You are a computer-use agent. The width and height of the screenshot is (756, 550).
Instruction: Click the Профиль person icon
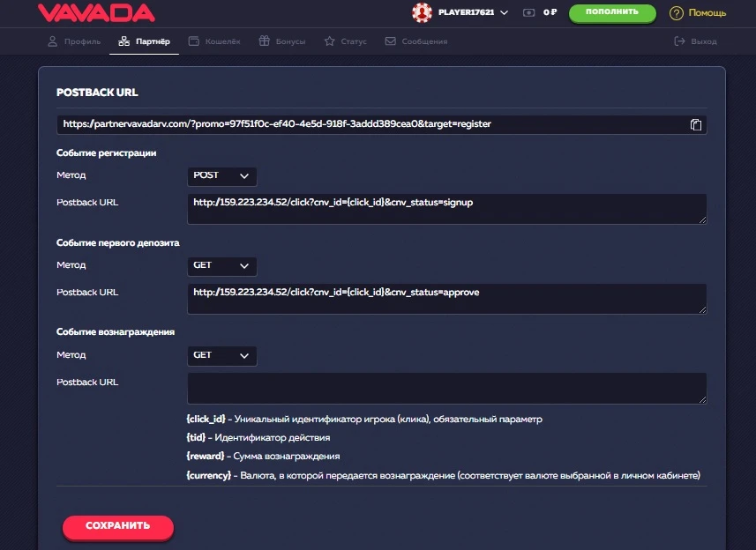53,41
